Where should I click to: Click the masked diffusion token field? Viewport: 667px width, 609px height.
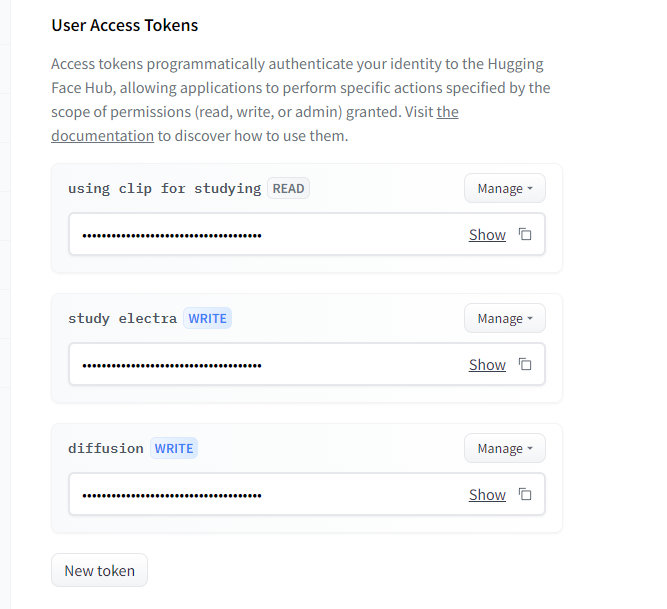pos(307,494)
